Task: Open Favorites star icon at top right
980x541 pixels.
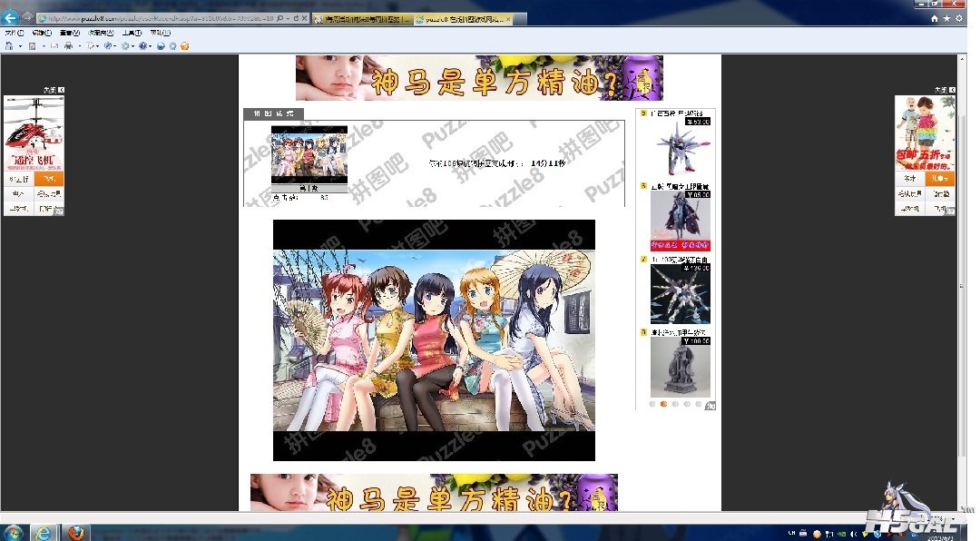Action: (946, 19)
